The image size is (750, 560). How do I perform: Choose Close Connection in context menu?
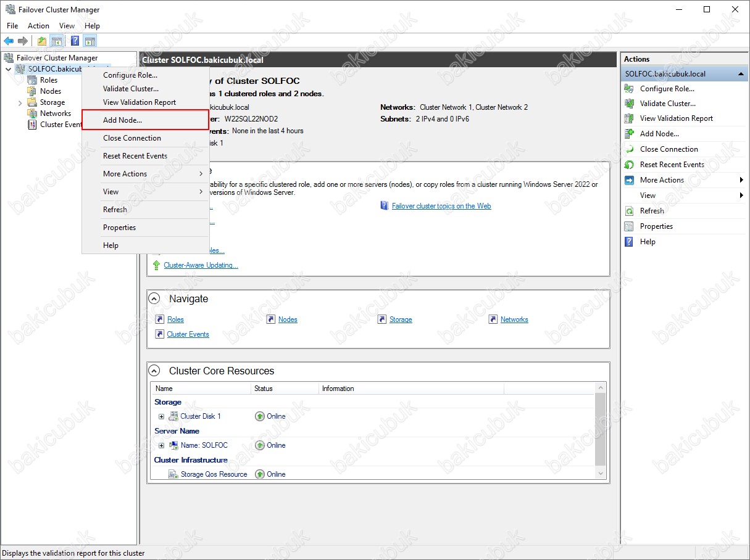(x=146, y=138)
